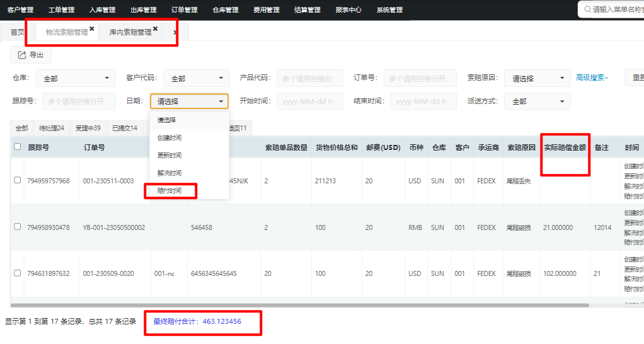Open the 客户管理 menu

tap(21, 9)
